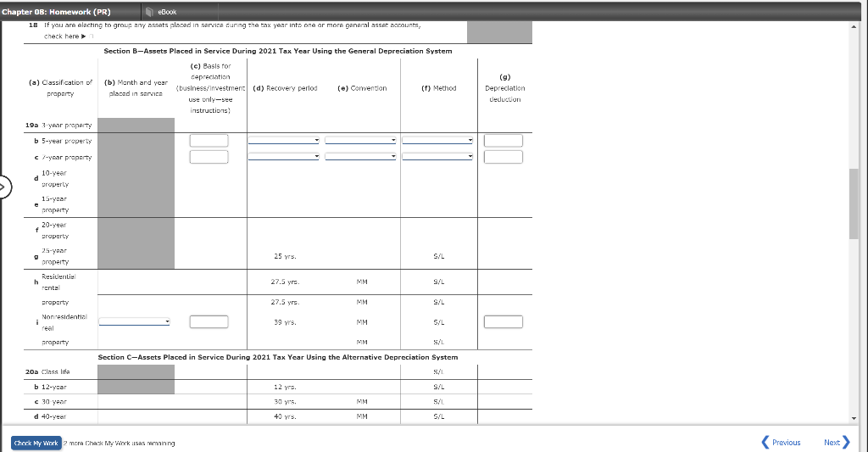Click the '(e) Convention' column header
Image resolution: width=868 pixels, height=452 pixels.
click(362, 88)
